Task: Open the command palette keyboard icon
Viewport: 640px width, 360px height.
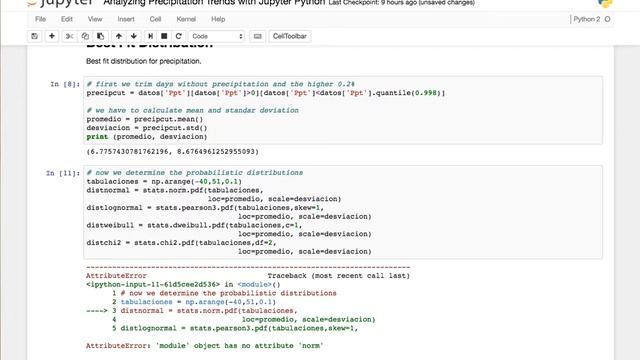Action: point(258,36)
